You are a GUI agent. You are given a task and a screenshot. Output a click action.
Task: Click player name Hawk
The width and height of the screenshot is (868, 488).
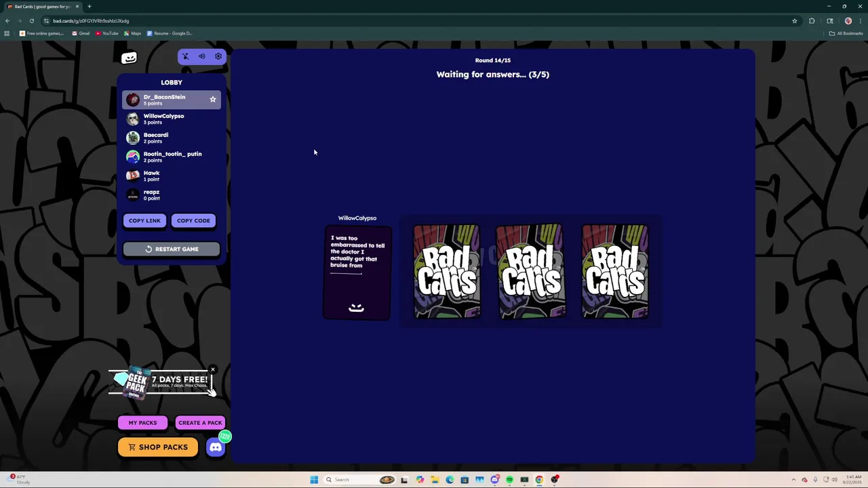151,173
